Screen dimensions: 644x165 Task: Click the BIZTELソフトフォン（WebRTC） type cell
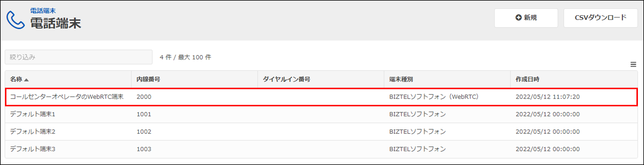coord(434,97)
